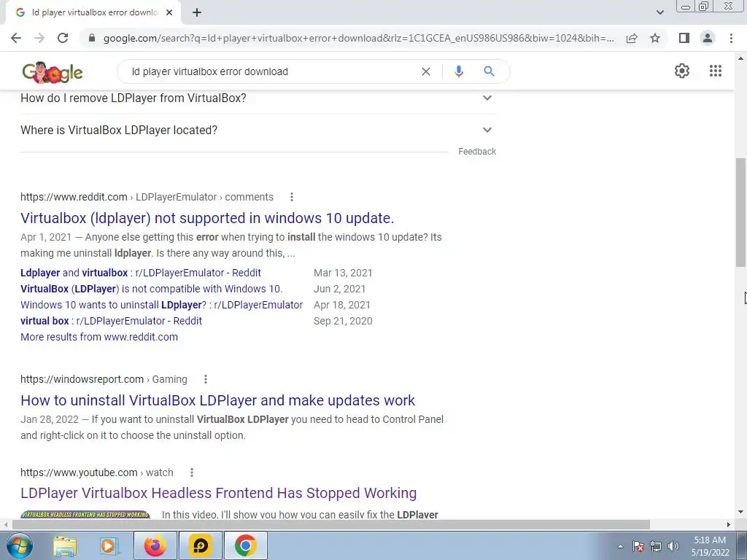Open options for youtube.com result
The height and width of the screenshot is (560, 747).
click(192, 472)
